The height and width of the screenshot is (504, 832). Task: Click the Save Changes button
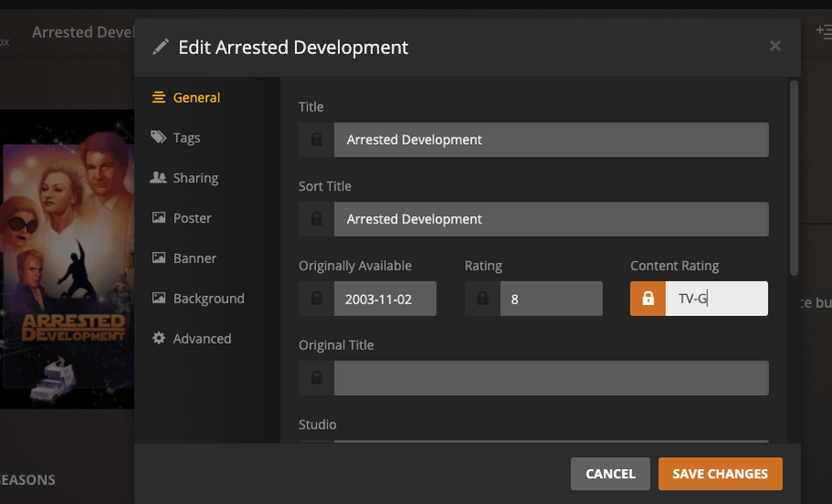click(719, 474)
